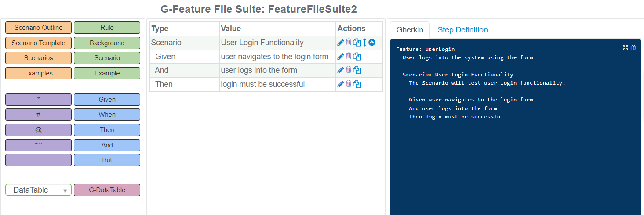This screenshot has height=215, width=644.
Task: Edit the 'user navigates to the login form' step
Action: click(x=341, y=56)
